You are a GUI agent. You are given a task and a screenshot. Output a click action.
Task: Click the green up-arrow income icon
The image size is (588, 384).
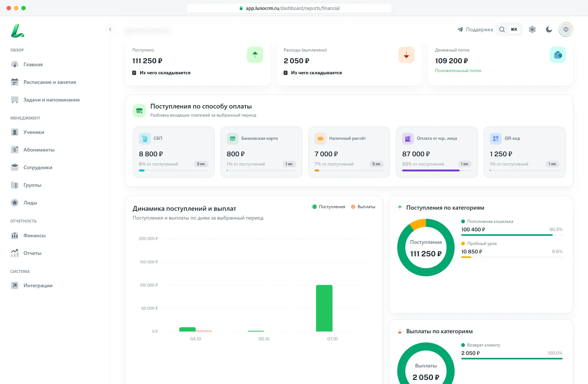pos(255,55)
